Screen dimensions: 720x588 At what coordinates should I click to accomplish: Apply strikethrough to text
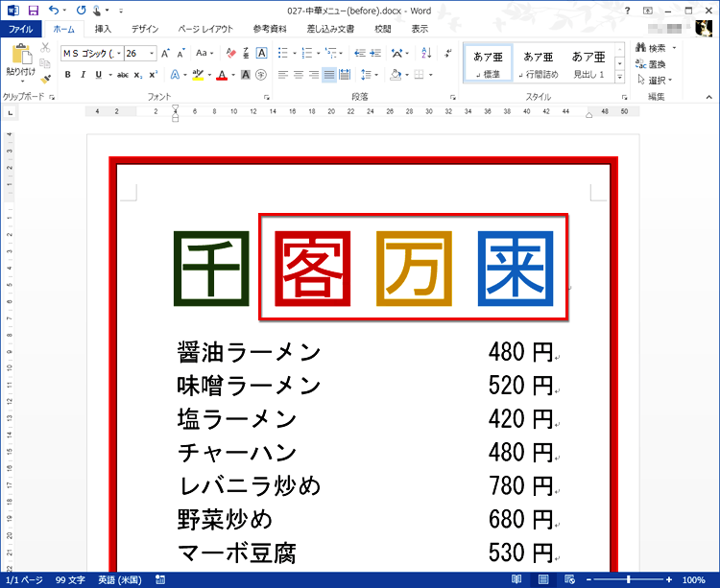(123, 75)
